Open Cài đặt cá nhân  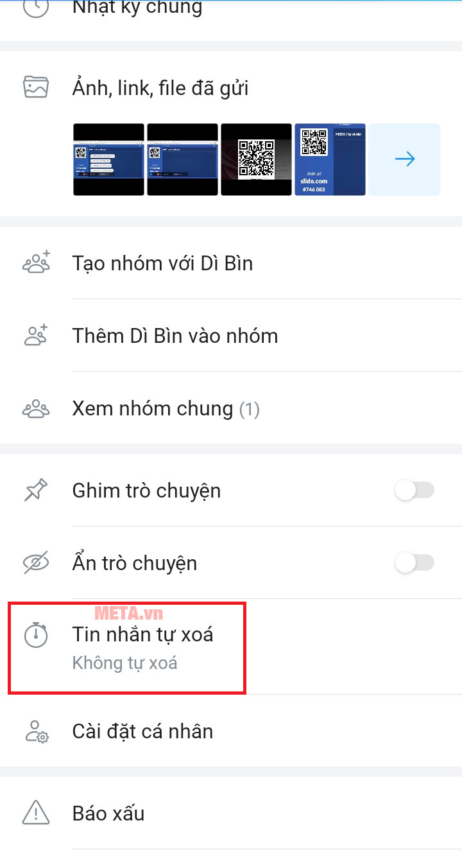point(231,731)
